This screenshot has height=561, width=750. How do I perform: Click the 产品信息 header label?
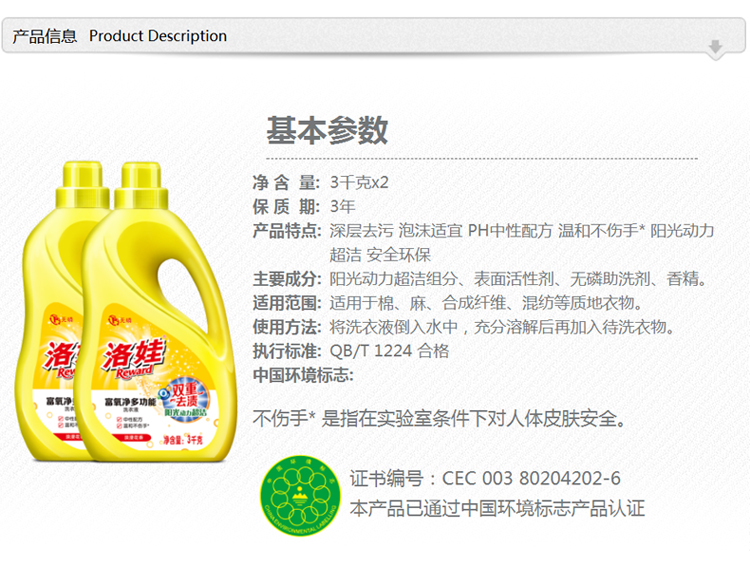[44, 36]
